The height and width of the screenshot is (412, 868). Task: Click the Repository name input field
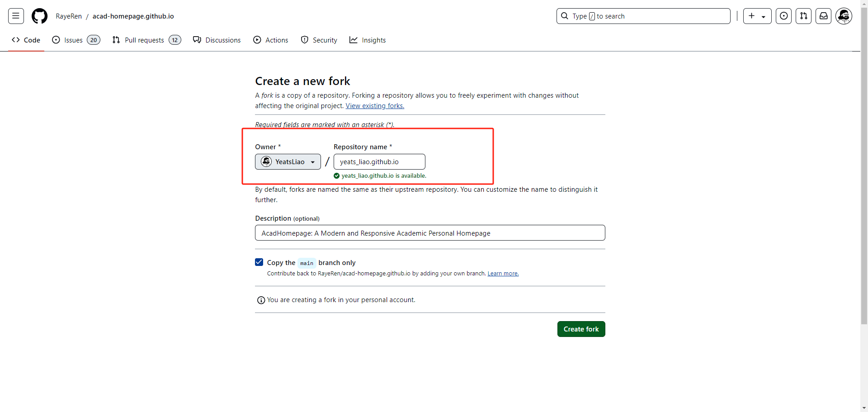tap(379, 162)
